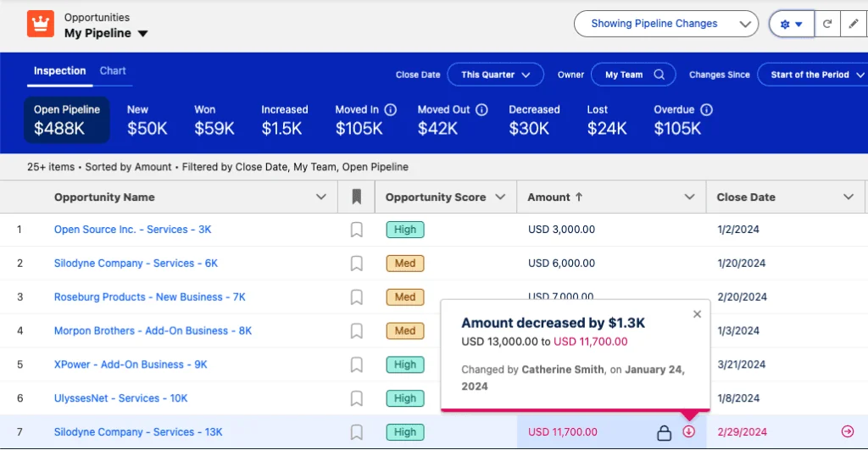Close the Amount decreased popup

tap(697, 314)
